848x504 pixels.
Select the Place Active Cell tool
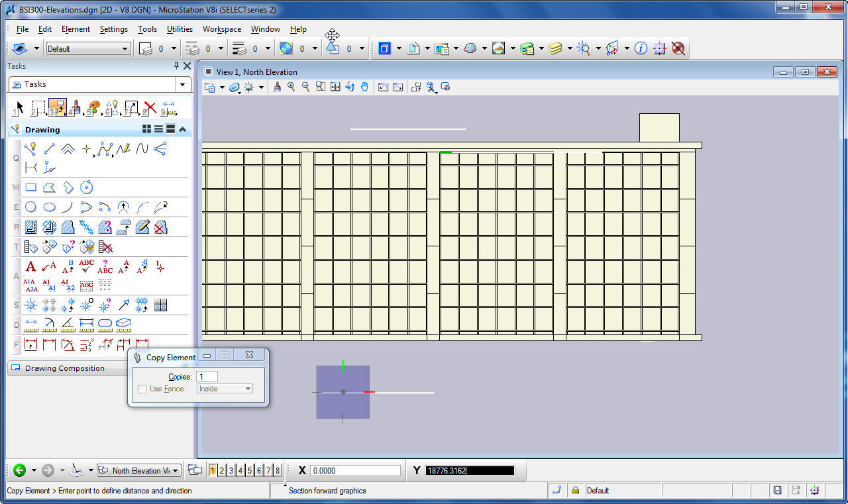(30, 305)
